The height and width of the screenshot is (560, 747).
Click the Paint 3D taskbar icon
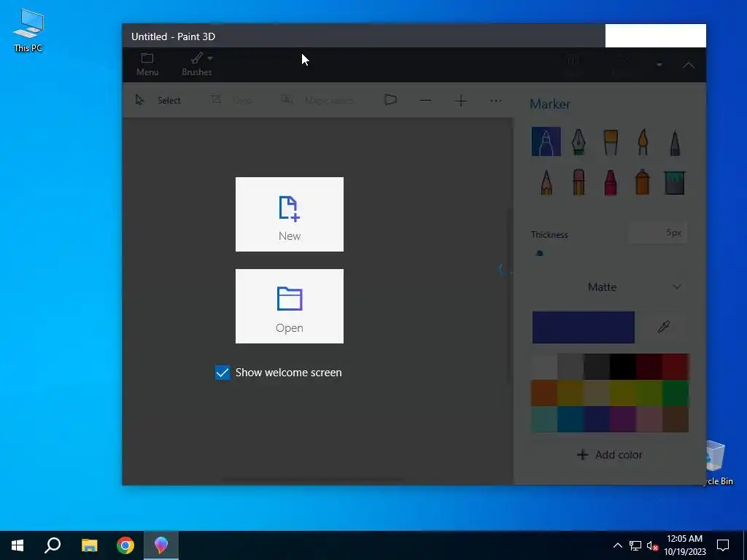click(161, 545)
